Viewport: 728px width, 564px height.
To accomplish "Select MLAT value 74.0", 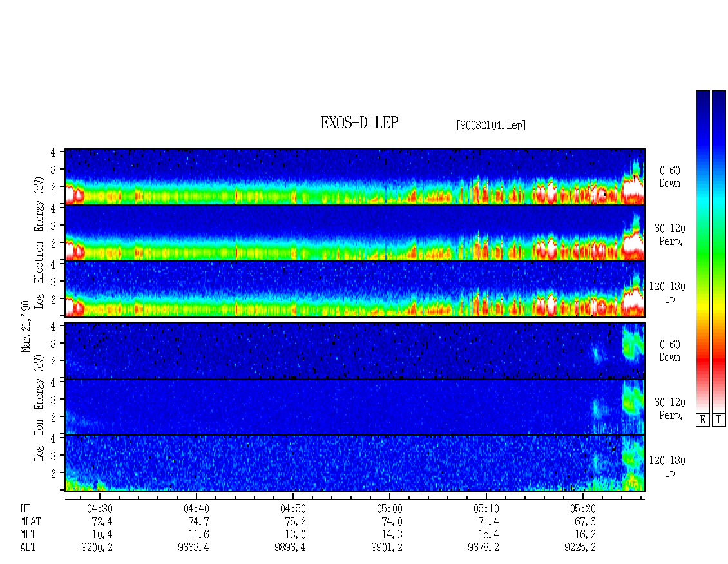I will coord(392,521).
